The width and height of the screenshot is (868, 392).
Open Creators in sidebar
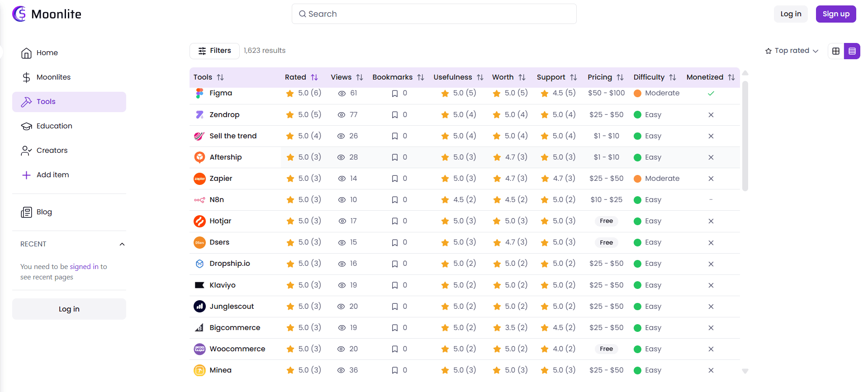point(69,151)
